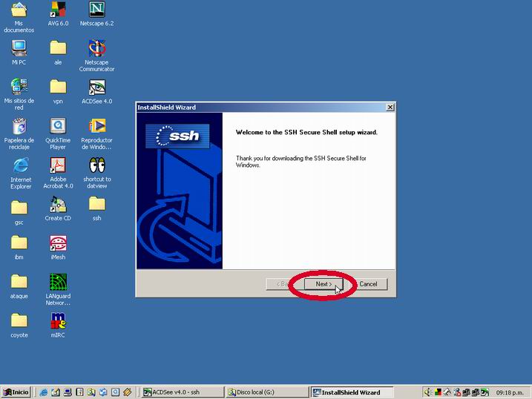The image size is (532, 399).
Task: Click the 09:18 p.m. taskbar clock
Action: click(x=510, y=392)
